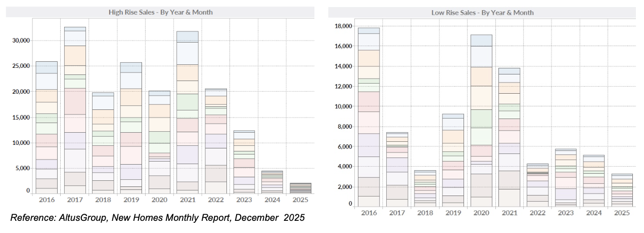Select the 2025 bar in High Rise chart
This screenshot has width=644, height=233.
[x=300, y=188]
